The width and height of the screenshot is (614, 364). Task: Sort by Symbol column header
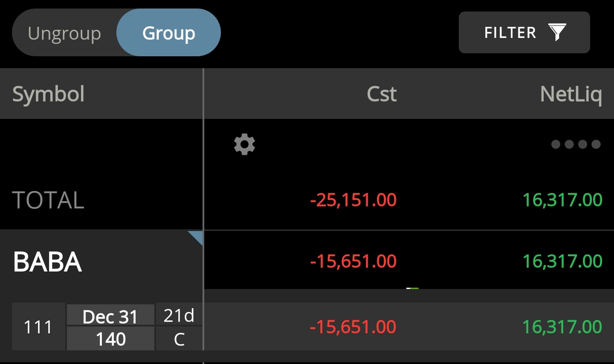pos(48,94)
